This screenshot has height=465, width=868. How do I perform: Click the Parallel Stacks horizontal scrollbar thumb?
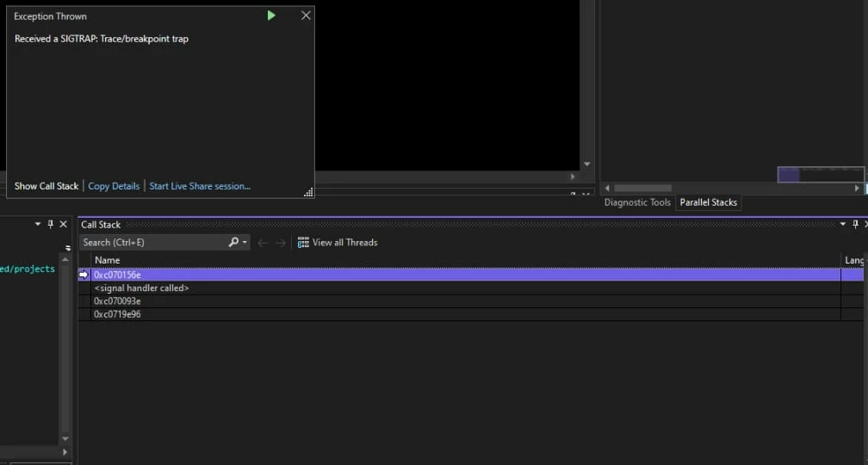pyautogui.click(x=642, y=189)
